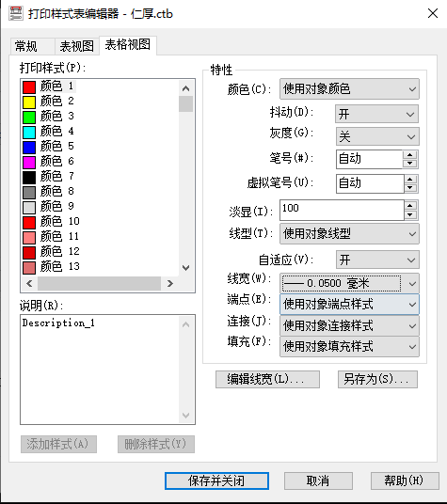Click the 另存为(S)... button

click(x=377, y=379)
